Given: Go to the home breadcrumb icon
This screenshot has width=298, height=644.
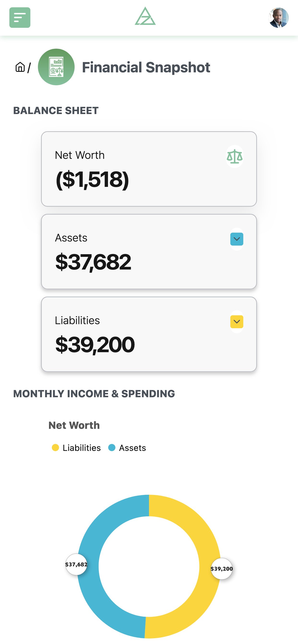Looking at the screenshot, I should [20, 67].
